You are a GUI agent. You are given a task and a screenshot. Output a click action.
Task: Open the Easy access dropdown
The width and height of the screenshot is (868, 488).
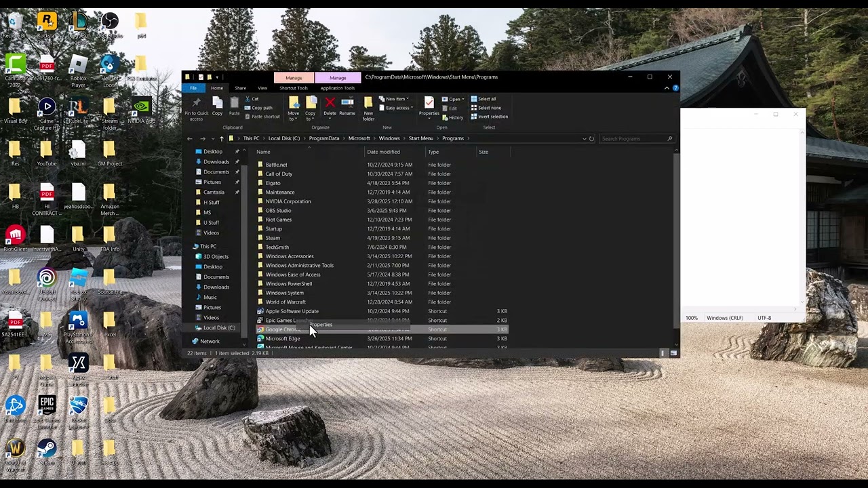pyautogui.click(x=395, y=108)
